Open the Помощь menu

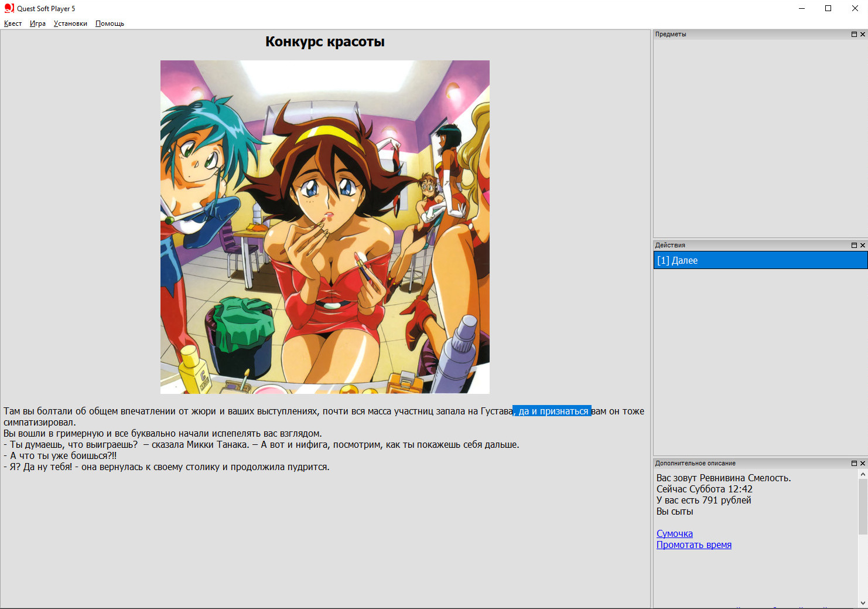pyautogui.click(x=110, y=23)
